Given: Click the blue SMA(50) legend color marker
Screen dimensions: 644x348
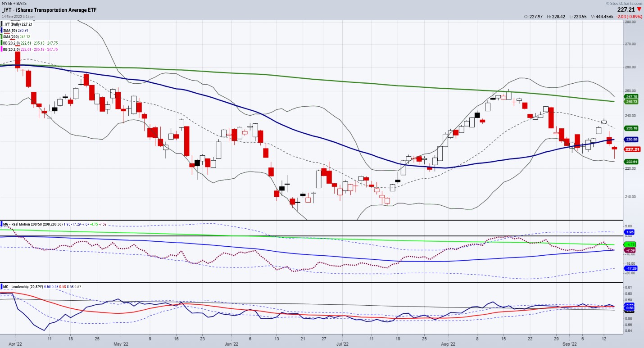Looking at the screenshot, I should [x=1, y=31].
